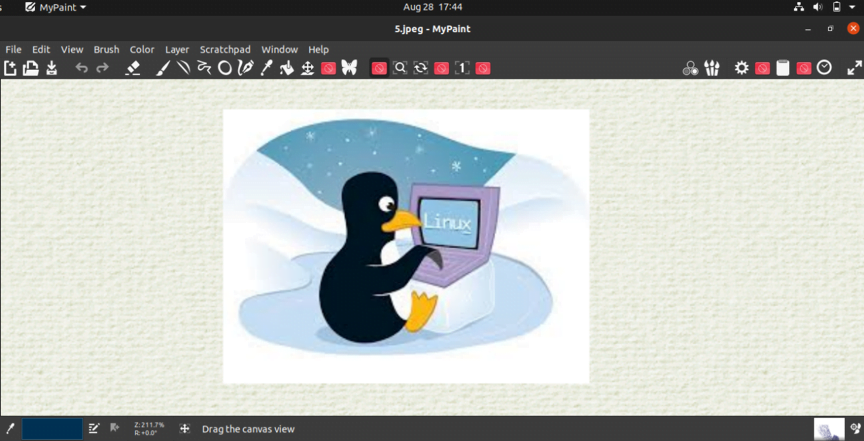Open the Scratchpad panel icon

click(782, 68)
